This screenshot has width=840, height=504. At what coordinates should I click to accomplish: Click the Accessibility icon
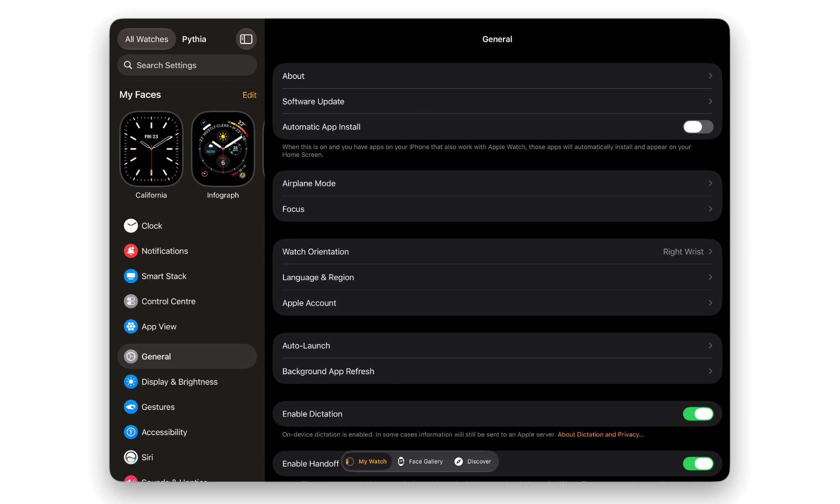pos(131,432)
